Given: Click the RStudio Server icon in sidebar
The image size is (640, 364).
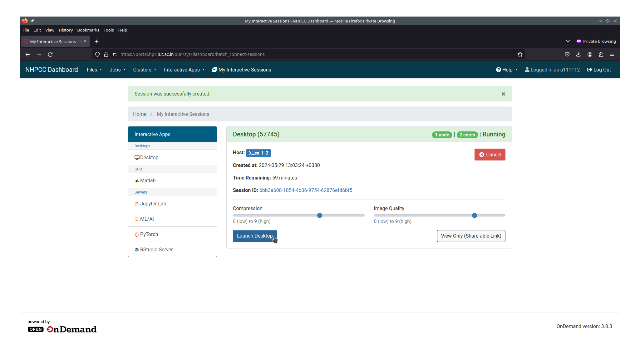Looking at the screenshot, I should [x=137, y=249].
